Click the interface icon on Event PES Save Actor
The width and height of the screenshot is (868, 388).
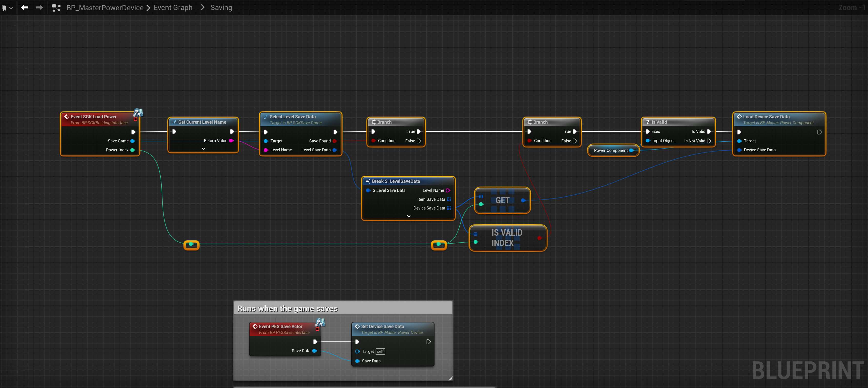pyautogui.click(x=320, y=322)
